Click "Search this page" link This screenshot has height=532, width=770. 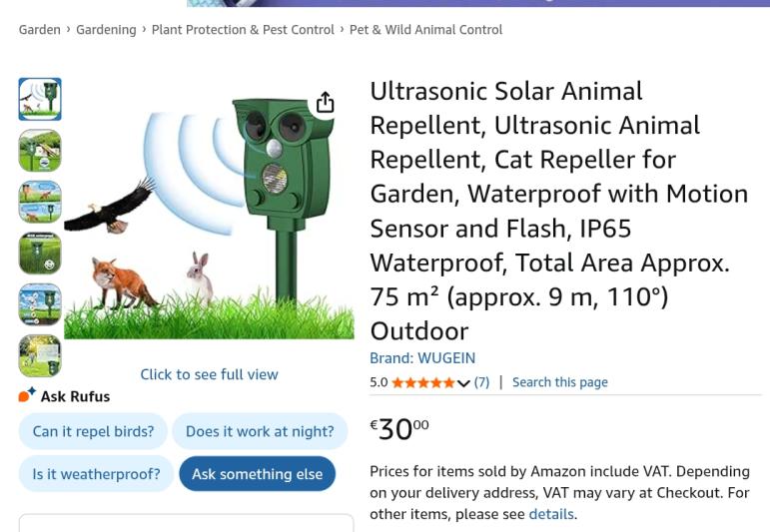[x=559, y=382]
